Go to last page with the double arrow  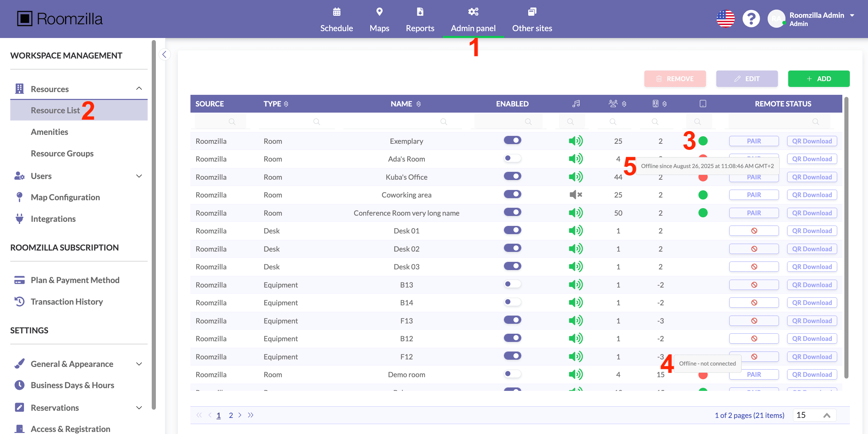[x=251, y=415]
